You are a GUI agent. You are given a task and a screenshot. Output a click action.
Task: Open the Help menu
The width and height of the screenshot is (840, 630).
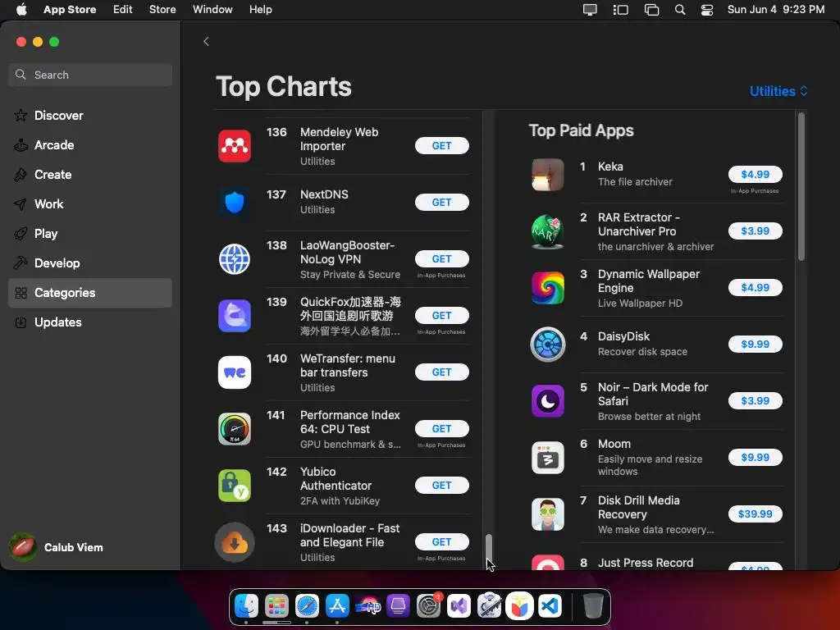pyautogui.click(x=260, y=10)
